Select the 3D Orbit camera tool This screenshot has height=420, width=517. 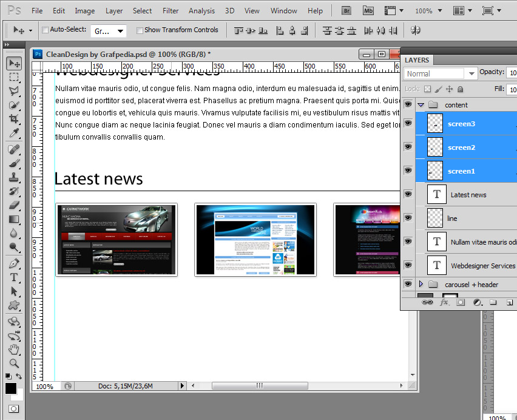pos(14,336)
